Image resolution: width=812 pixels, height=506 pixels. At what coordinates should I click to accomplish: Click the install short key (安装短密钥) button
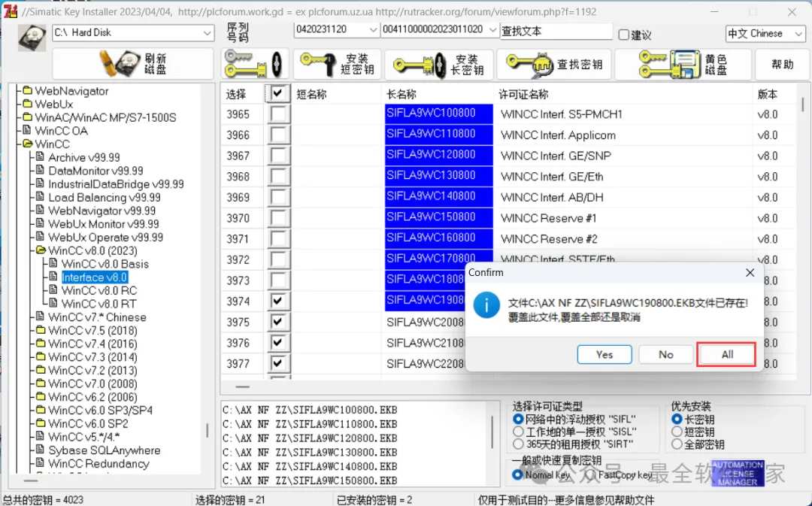(x=337, y=64)
